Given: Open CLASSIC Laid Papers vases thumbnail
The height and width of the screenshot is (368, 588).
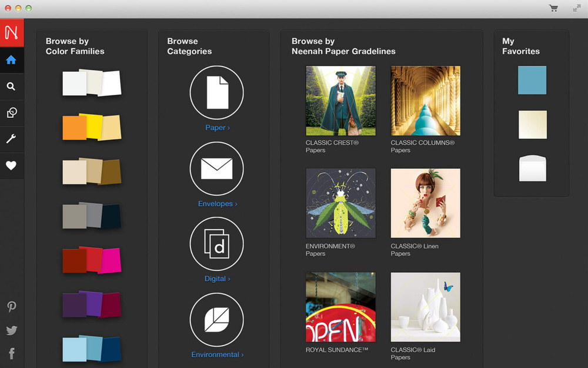Looking at the screenshot, I should pyautogui.click(x=426, y=307).
